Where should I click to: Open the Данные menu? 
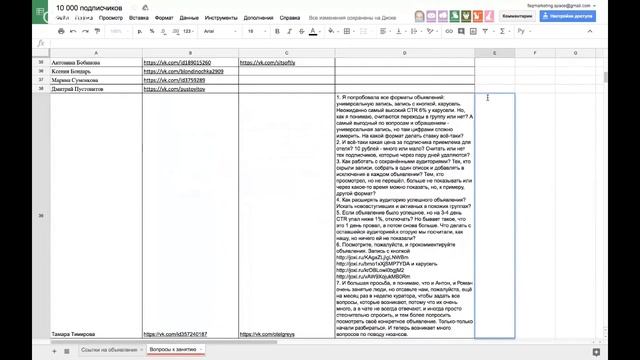(x=189, y=18)
